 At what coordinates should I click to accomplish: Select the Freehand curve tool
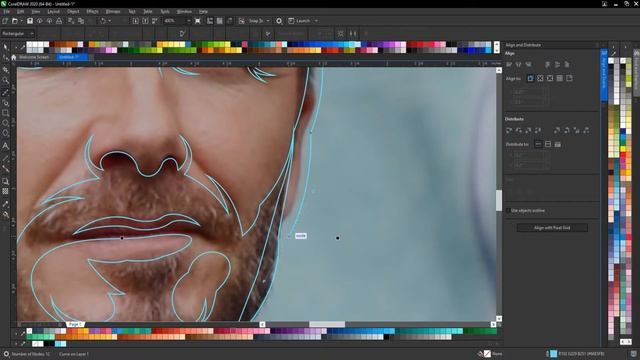pyautogui.click(x=5, y=93)
